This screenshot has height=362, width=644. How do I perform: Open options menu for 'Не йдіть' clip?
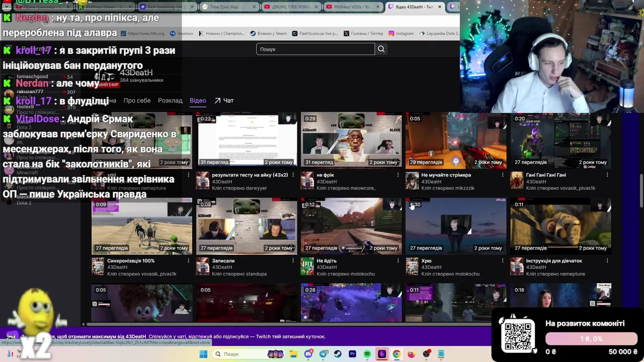(398, 261)
